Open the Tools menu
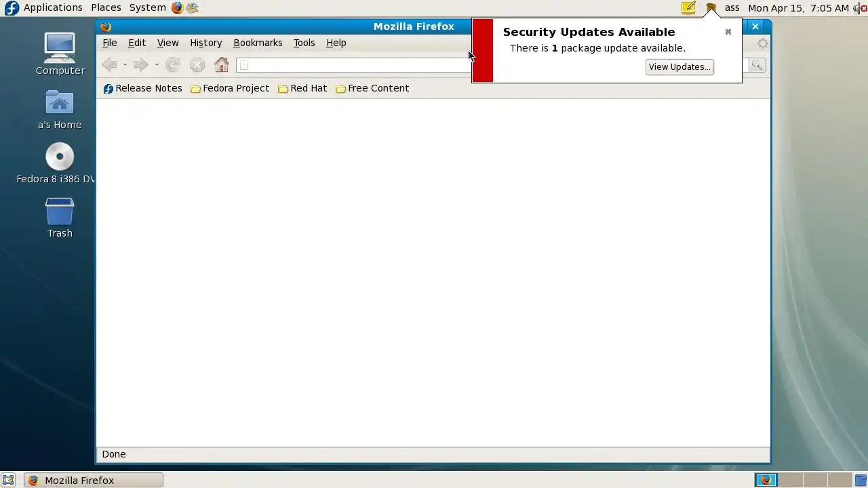Viewport: 868px width, 488px height. click(x=304, y=43)
